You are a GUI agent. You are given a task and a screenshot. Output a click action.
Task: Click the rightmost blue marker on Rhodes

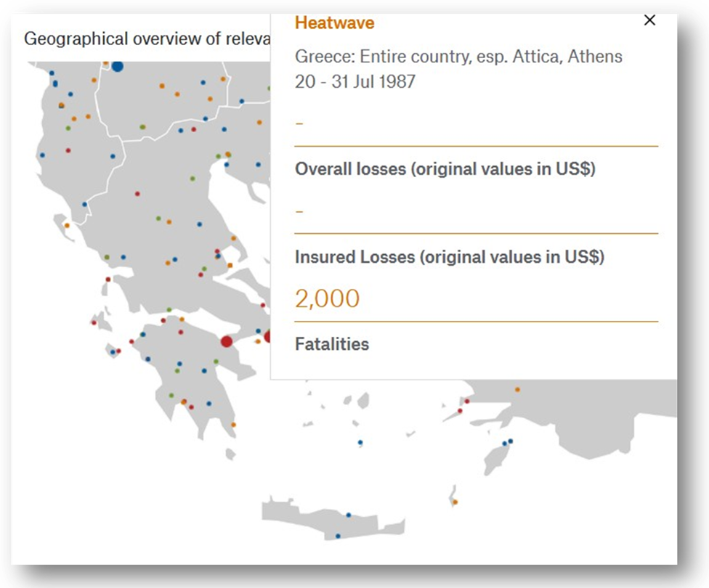pos(511,441)
